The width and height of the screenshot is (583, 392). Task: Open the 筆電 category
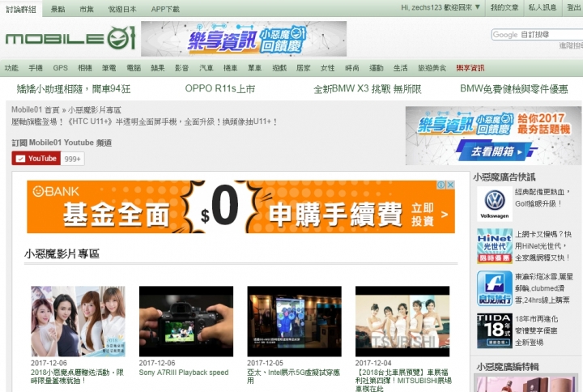(109, 68)
